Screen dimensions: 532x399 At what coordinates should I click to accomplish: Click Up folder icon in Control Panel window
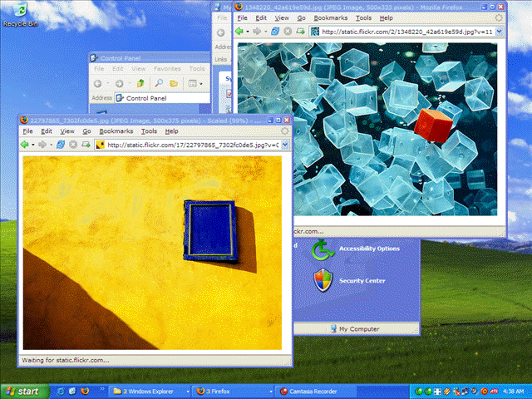click(x=140, y=83)
